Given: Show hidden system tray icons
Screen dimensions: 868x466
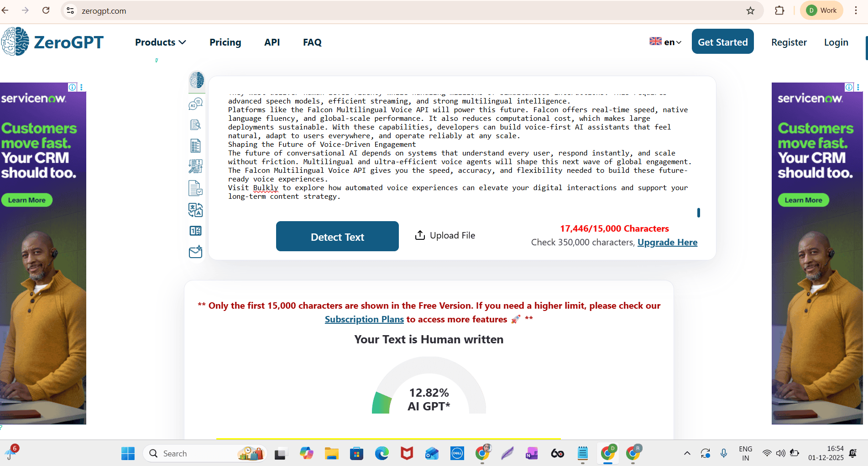Looking at the screenshot, I should 687,453.
